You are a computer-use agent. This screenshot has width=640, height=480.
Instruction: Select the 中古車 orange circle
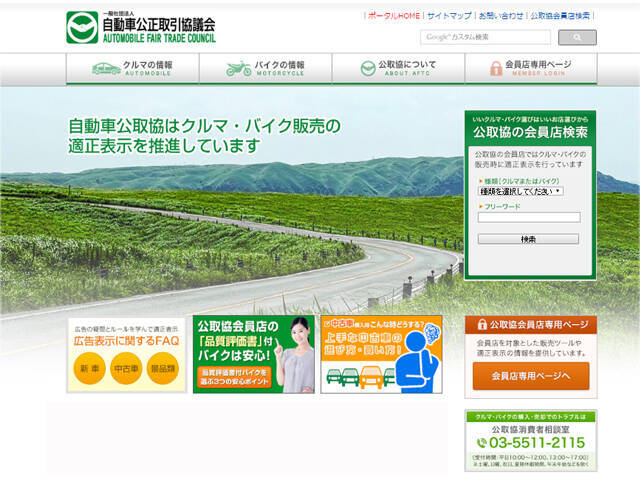pyautogui.click(x=126, y=369)
